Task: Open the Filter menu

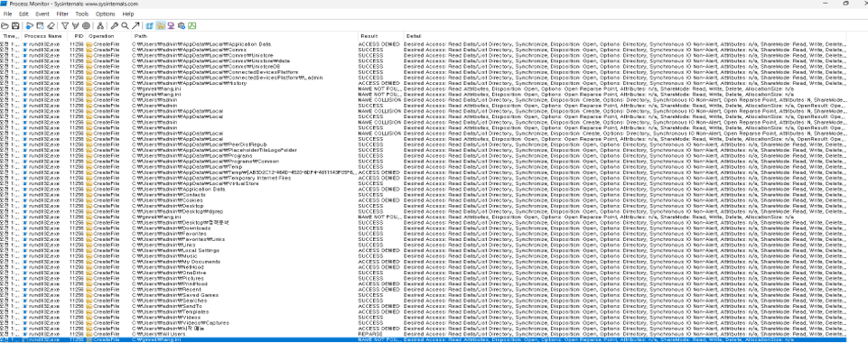Action: (62, 14)
